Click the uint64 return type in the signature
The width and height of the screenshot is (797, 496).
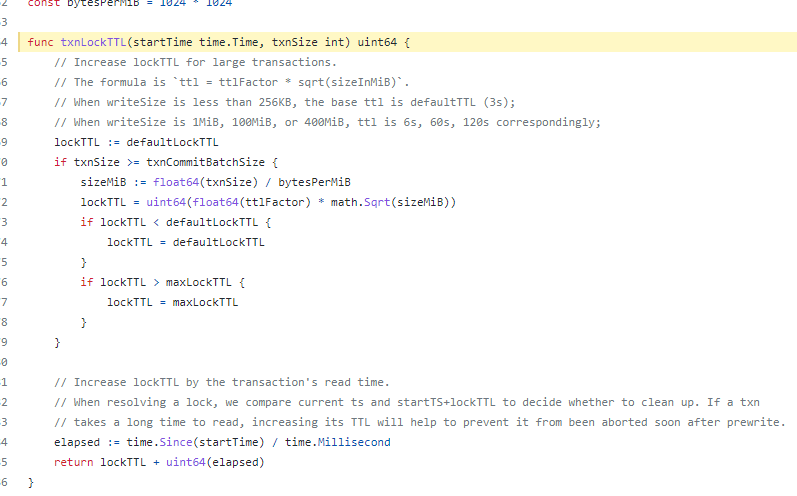[x=378, y=42]
